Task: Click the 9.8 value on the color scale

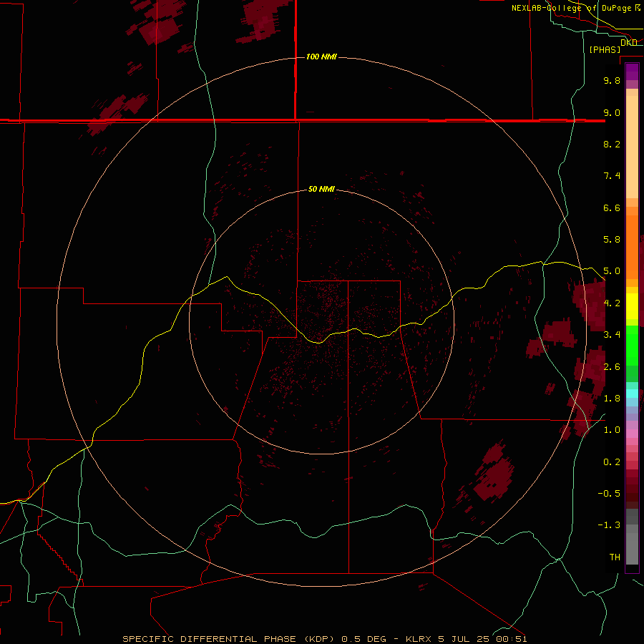Action: tap(612, 81)
